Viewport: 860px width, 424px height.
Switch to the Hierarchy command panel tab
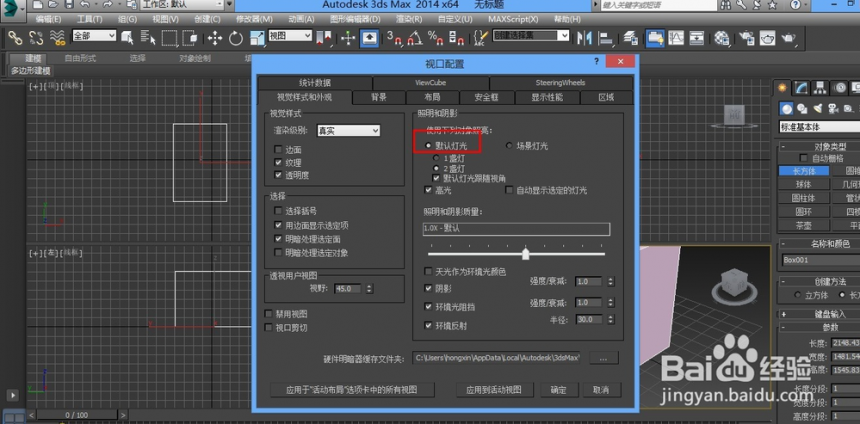(x=820, y=88)
